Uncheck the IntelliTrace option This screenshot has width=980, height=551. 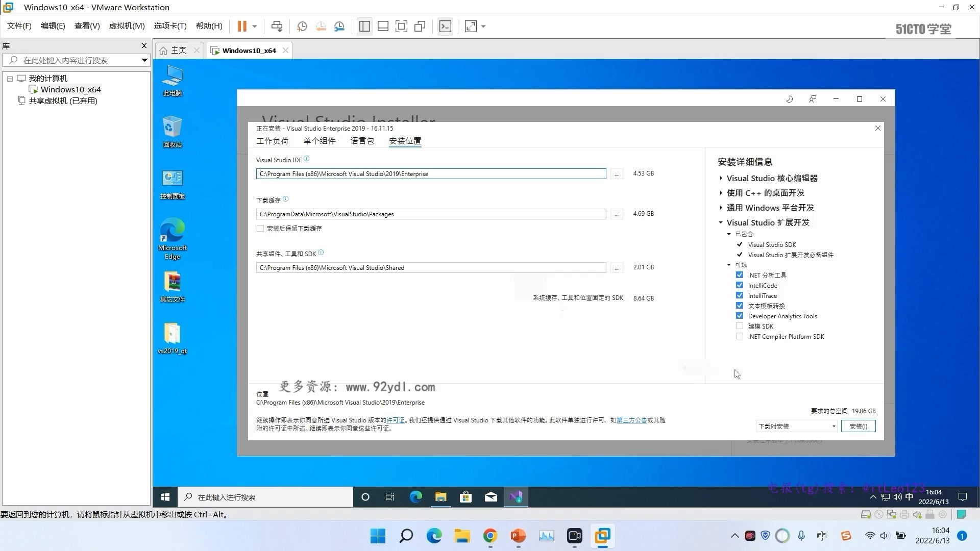(740, 295)
